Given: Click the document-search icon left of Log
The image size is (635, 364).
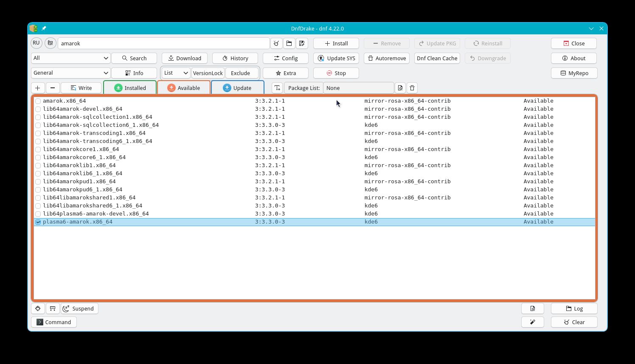Looking at the screenshot, I should point(533,308).
